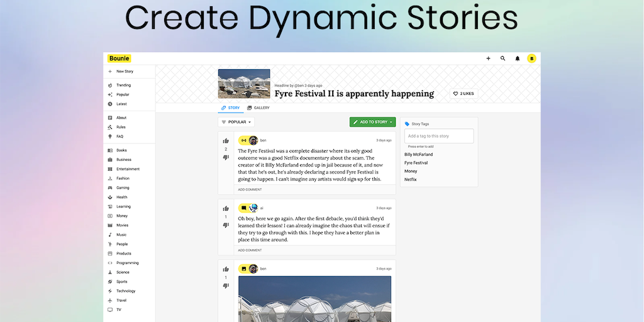This screenshot has width=644, height=322.
Task: Click the Latest clock icon
Action: coord(109,104)
